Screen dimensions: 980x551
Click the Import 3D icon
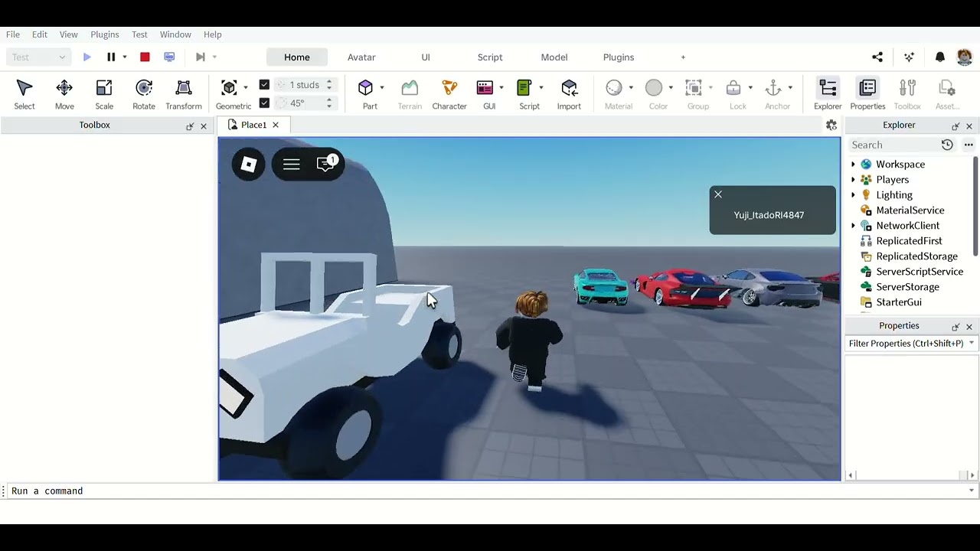pos(569,87)
